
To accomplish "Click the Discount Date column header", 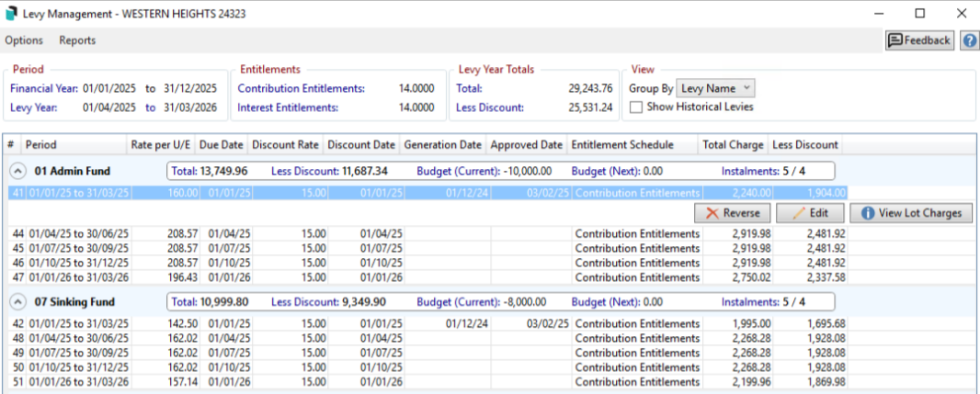I will pos(361,145).
